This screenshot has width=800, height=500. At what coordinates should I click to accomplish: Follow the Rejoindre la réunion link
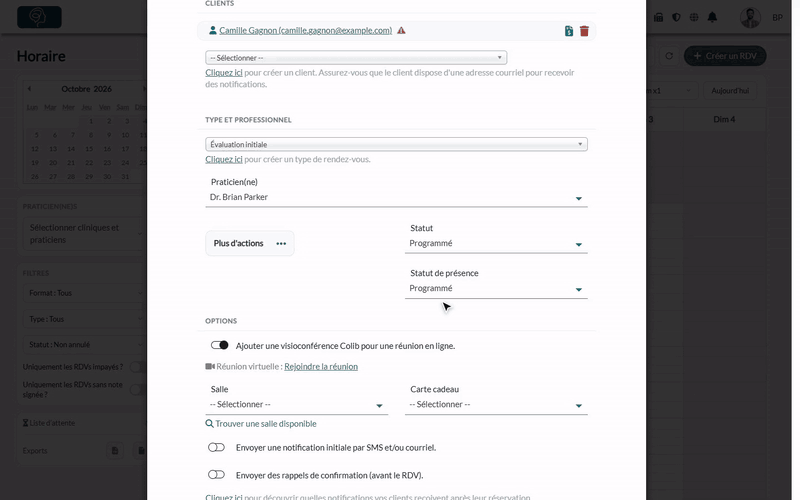pyautogui.click(x=321, y=366)
